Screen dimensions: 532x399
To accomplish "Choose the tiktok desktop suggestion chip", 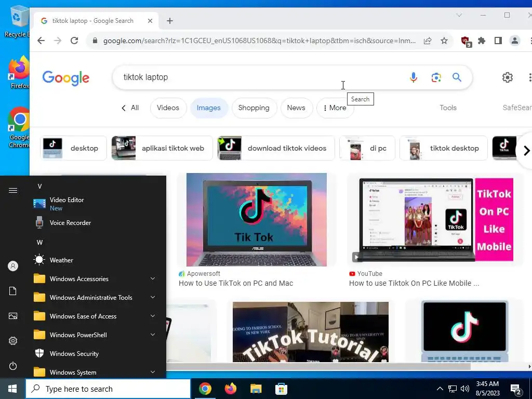I will (444, 148).
